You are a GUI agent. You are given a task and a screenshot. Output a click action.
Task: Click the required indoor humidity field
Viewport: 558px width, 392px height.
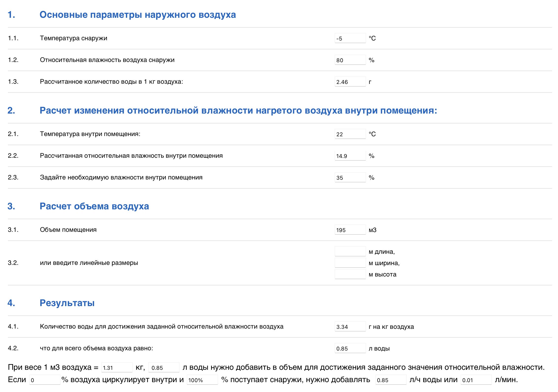pos(350,177)
